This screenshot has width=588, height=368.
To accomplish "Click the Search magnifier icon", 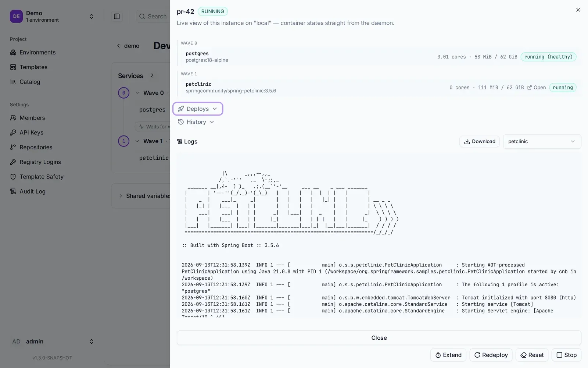I will click(142, 16).
